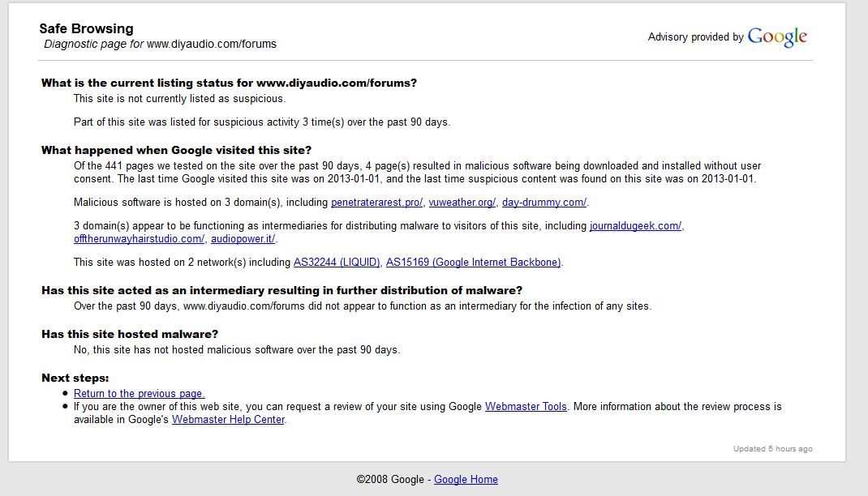
Task: Click heading 'Has this site hosted malware?'
Action: (130, 334)
